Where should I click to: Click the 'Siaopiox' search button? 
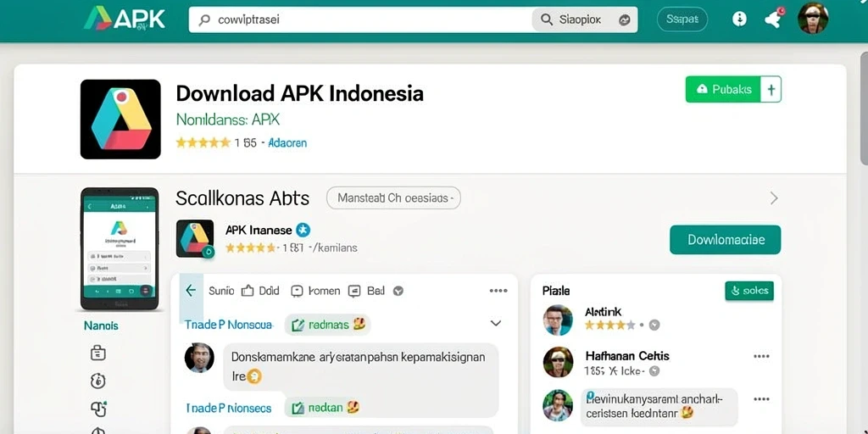tap(571, 20)
